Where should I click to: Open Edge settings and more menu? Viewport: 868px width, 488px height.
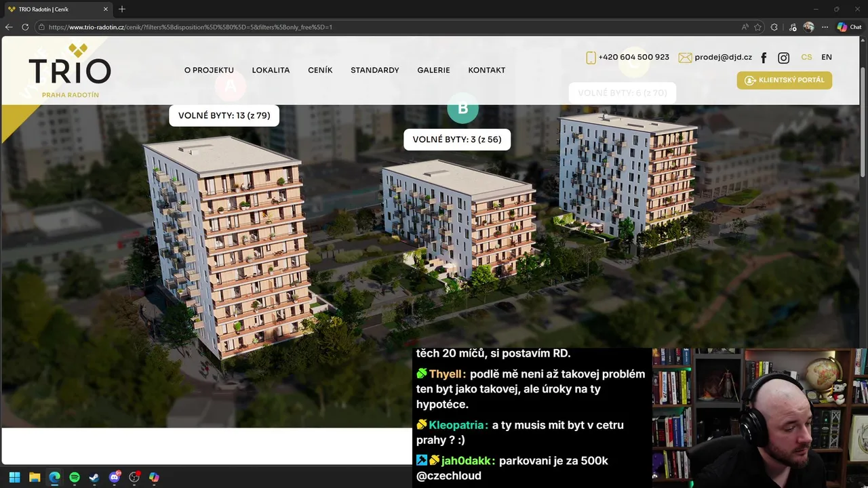point(825,27)
